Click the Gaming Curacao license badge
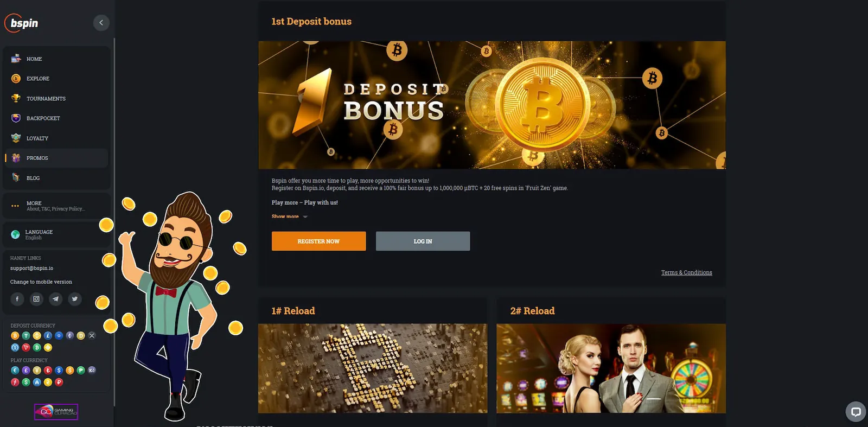 (x=56, y=412)
